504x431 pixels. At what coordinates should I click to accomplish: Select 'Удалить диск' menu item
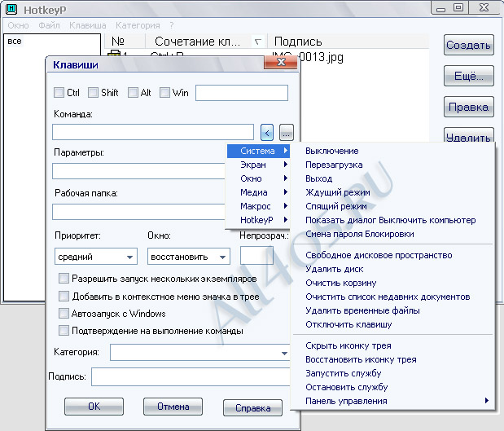pyautogui.click(x=392, y=269)
